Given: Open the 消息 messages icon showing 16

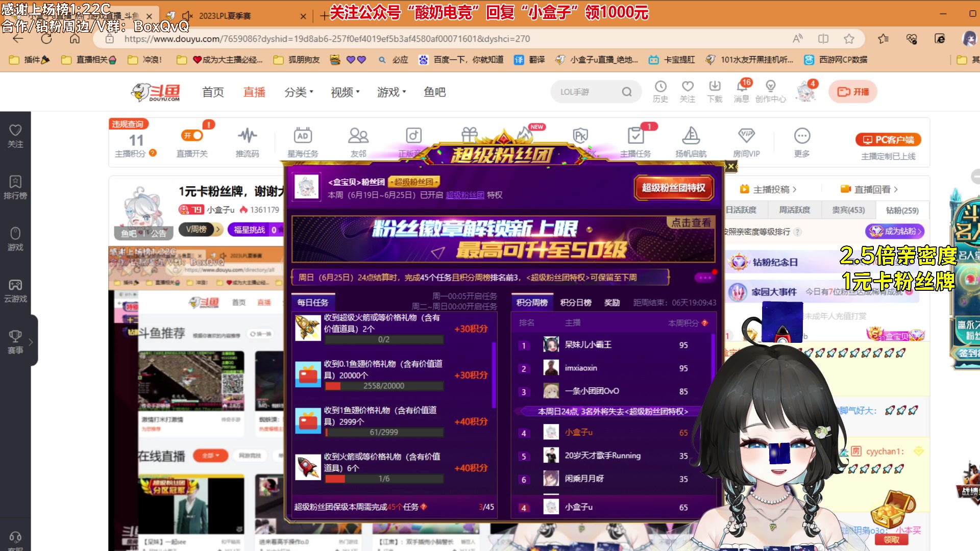Looking at the screenshot, I should point(742,91).
